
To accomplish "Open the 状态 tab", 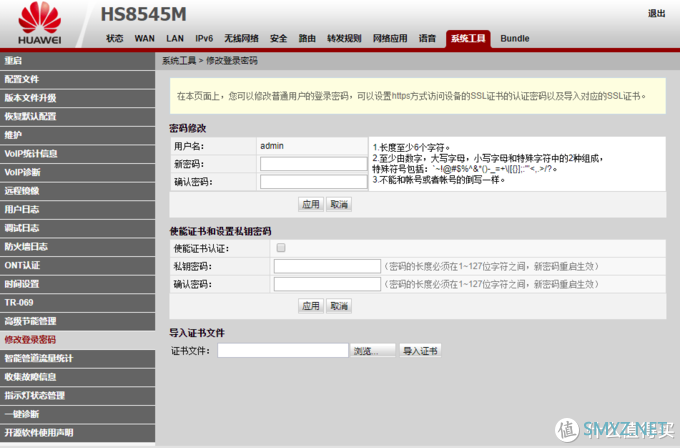I will click(115, 38).
